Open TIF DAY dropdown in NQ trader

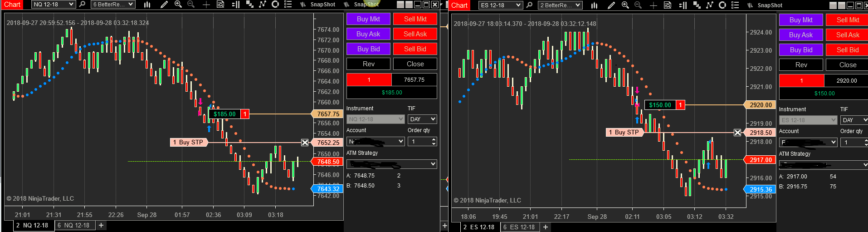pos(422,119)
